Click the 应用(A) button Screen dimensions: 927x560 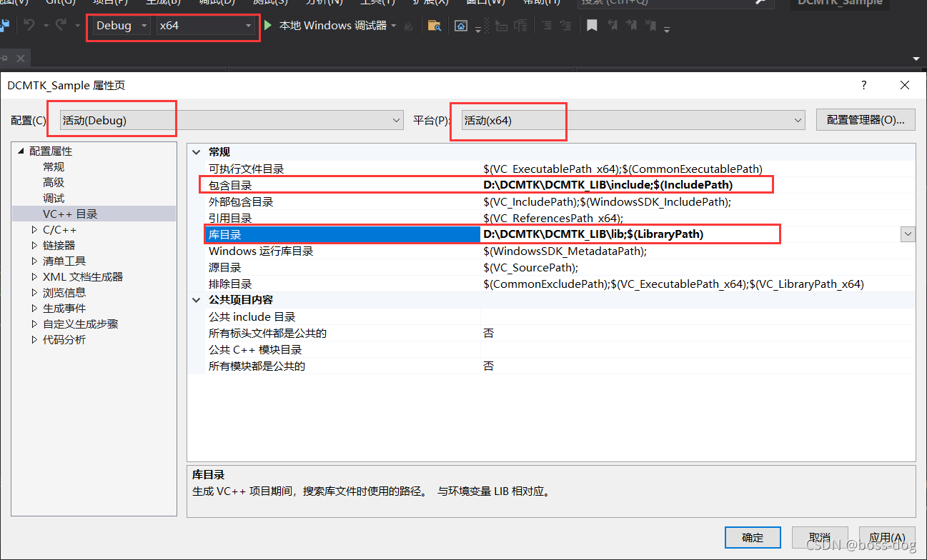(887, 537)
